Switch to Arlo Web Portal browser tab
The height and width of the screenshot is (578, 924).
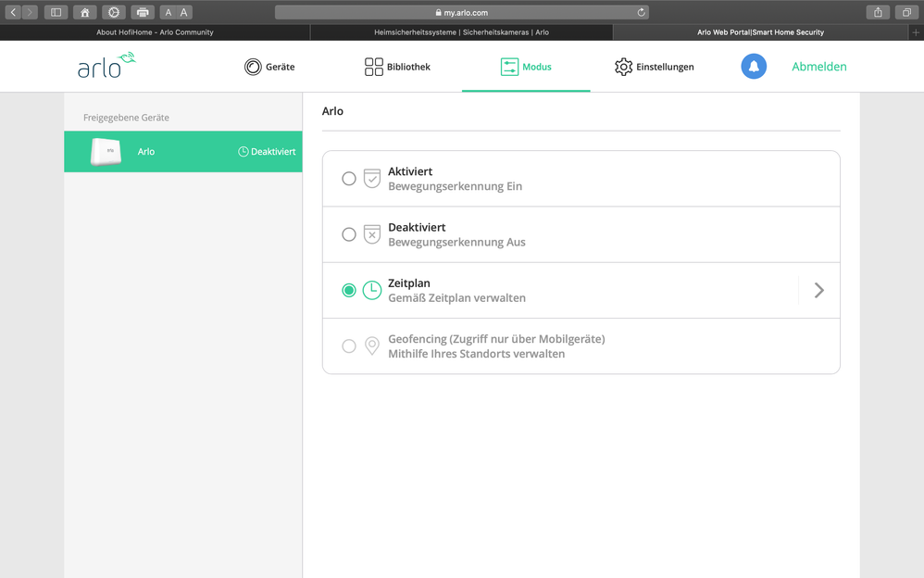coord(760,32)
